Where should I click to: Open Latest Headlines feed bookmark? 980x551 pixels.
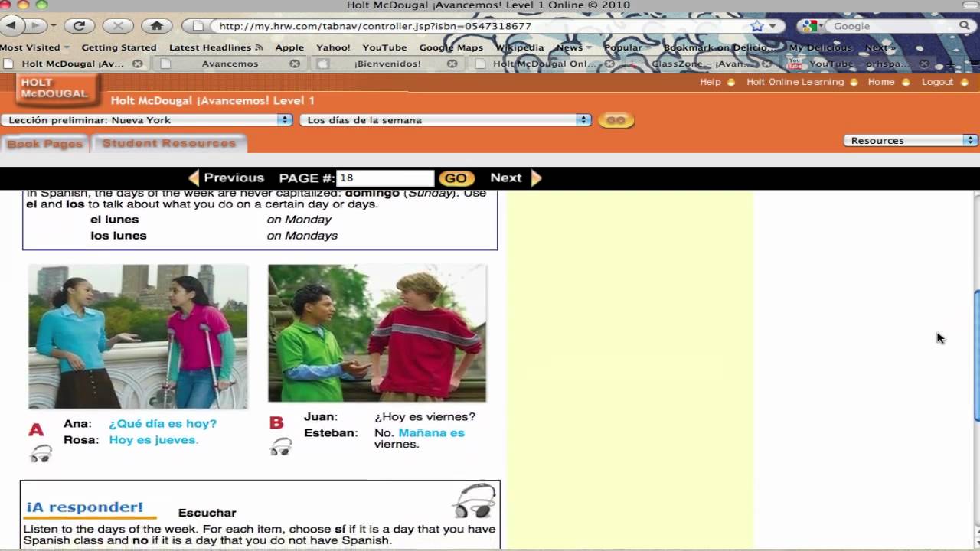coord(215,47)
